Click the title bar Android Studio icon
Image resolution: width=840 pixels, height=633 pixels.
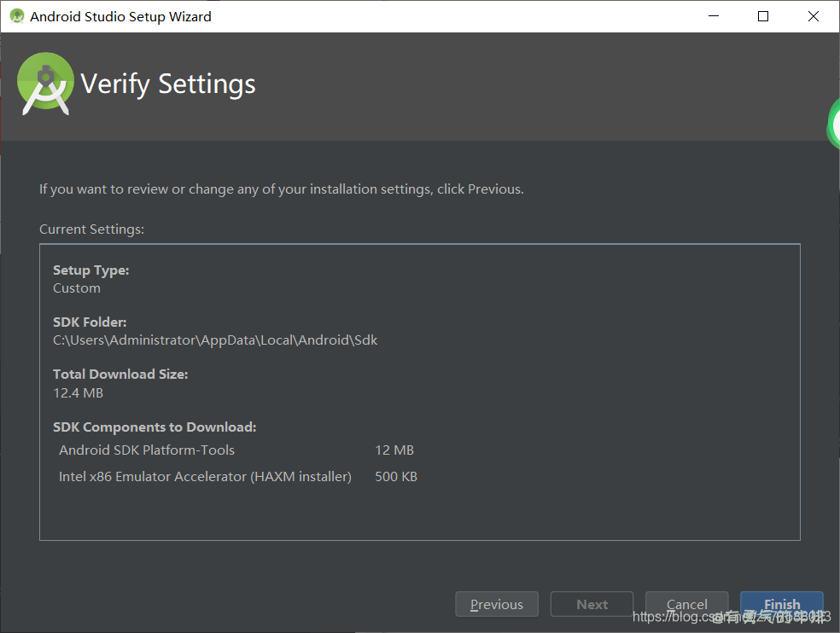tap(17, 16)
